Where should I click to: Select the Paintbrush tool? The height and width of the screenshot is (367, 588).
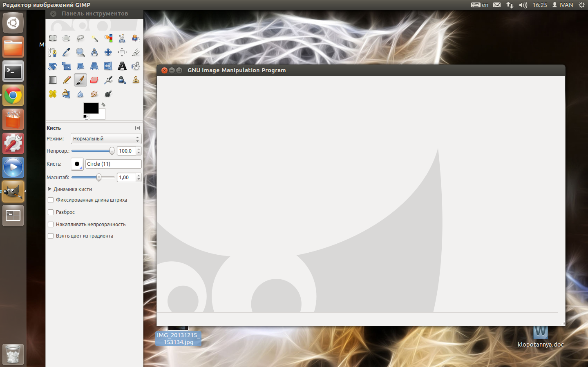(x=80, y=80)
